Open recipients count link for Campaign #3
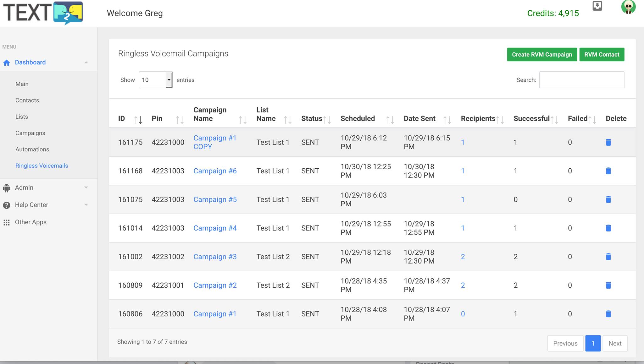The width and height of the screenshot is (644, 364). click(463, 257)
